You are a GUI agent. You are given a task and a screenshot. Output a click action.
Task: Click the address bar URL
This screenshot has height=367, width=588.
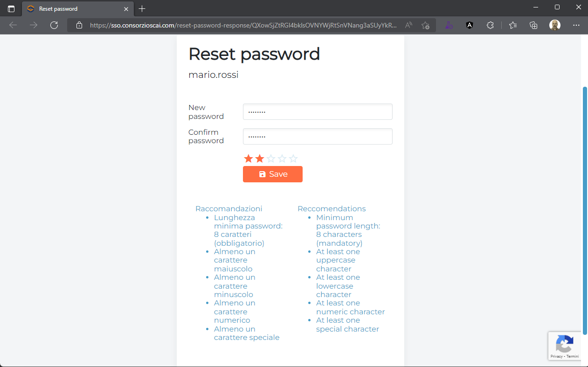click(x=233, y=25)
